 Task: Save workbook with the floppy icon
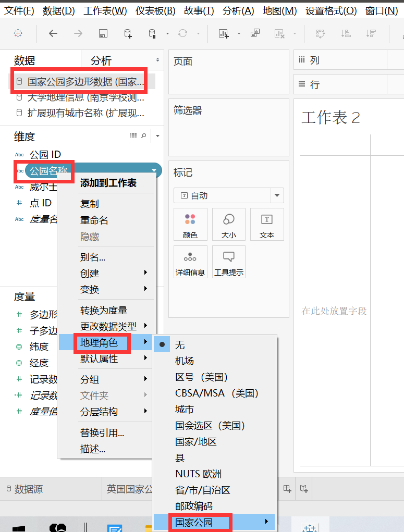coord(103,33)
